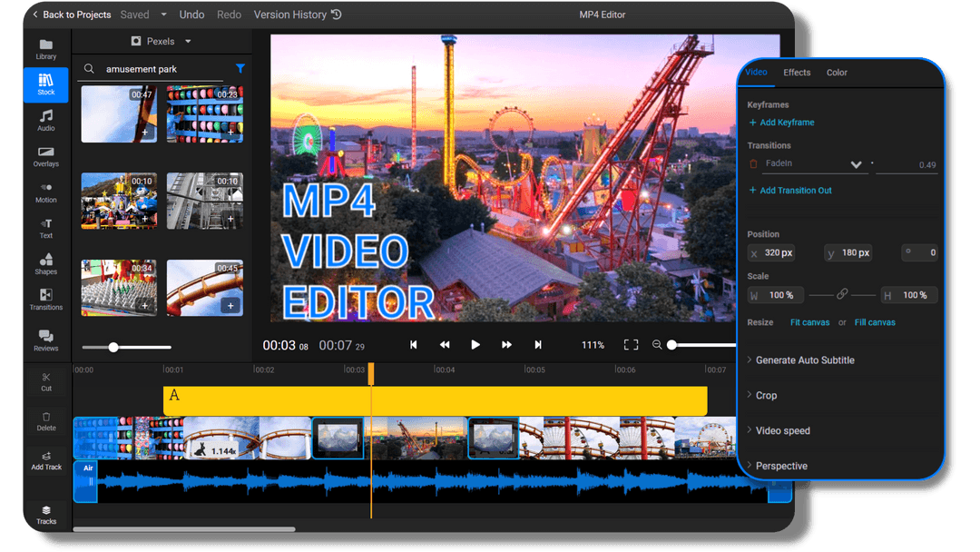This screenshot has width=980, height=552.
Task: Switch to the Effects tab
Action: point(797,72)
